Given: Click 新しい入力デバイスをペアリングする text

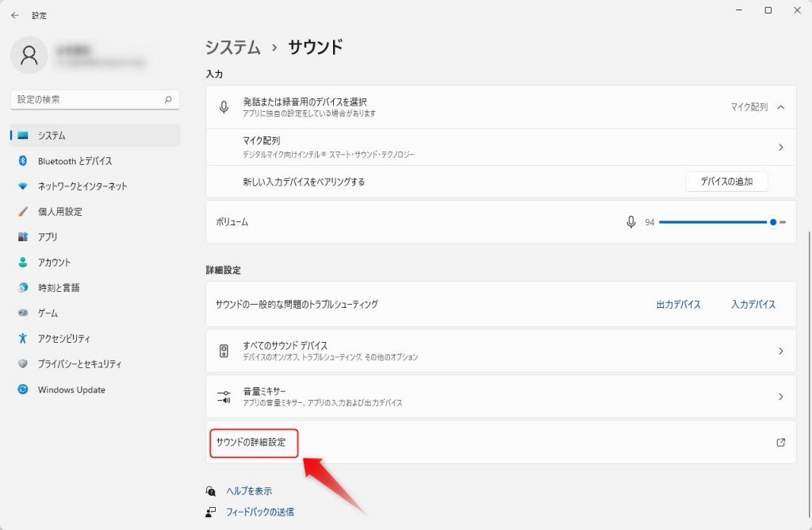Looking at the screenshot, I should pos(304,182).
